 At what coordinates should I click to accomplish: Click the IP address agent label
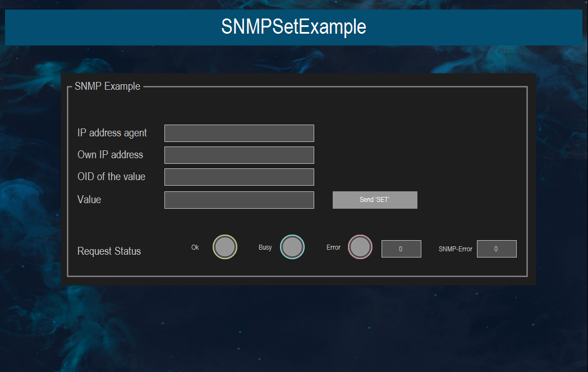pyautogui.click(x=112, y=133)
